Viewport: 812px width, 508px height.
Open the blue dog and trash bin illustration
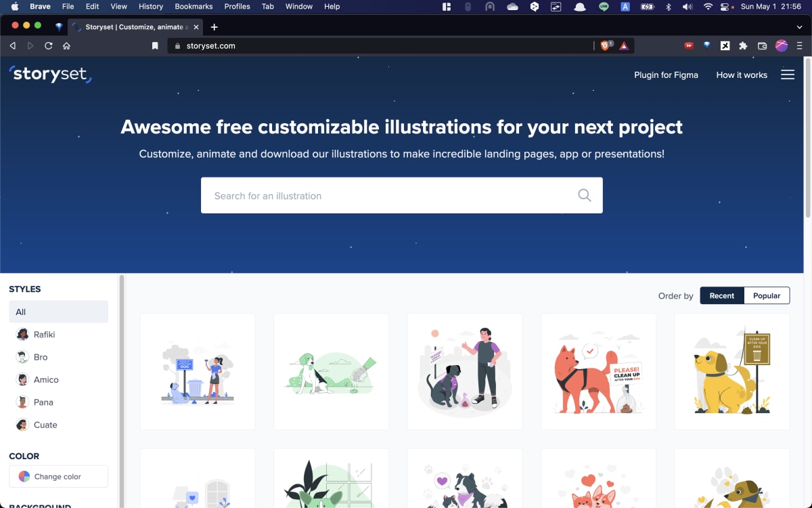(198, 371)
